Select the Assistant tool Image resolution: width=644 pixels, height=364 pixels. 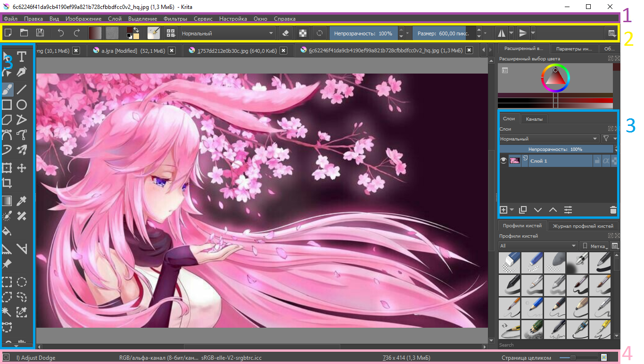pos(7,248)
